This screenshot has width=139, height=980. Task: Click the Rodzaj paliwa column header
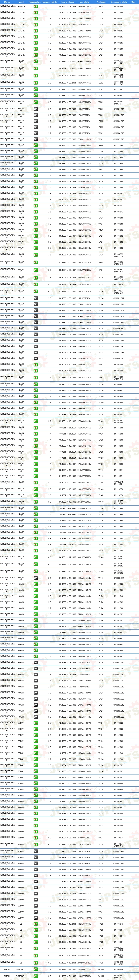pyautogui.click(x=35, y=2)
